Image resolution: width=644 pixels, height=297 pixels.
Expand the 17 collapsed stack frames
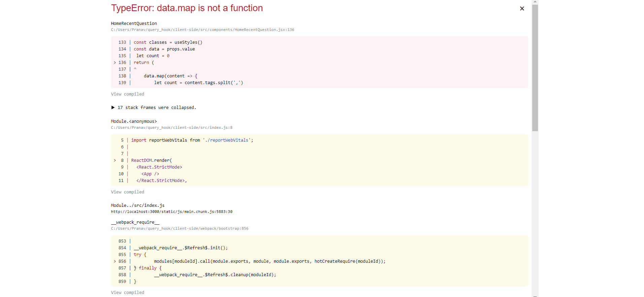tap(154, 108)
